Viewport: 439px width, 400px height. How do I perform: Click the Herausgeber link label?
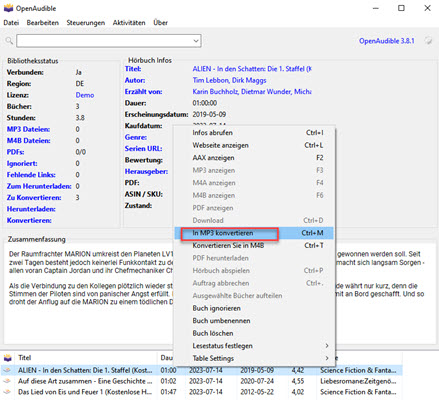(x=146, y=172)
